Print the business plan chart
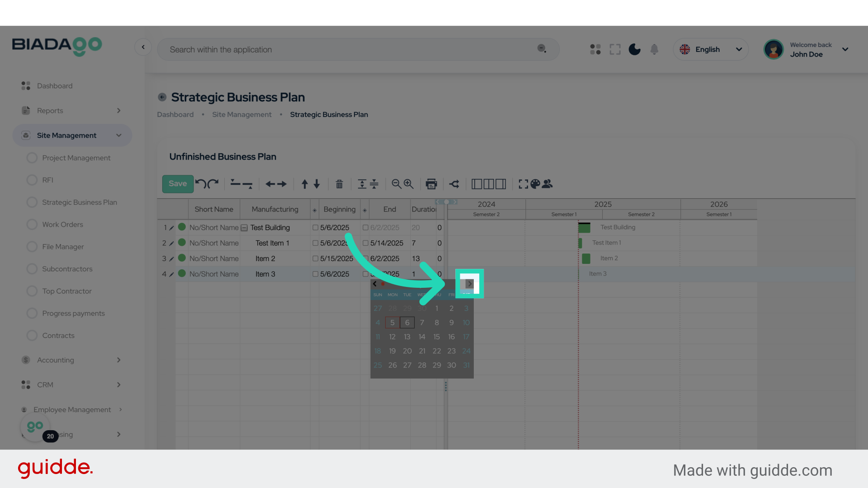868x488 pixels. (431, 184)
